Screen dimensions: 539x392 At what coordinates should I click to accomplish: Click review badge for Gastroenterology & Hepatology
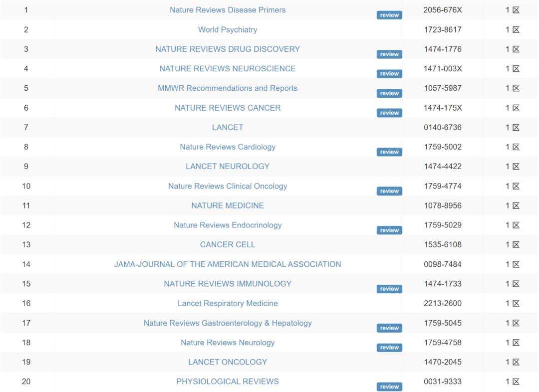389,328
